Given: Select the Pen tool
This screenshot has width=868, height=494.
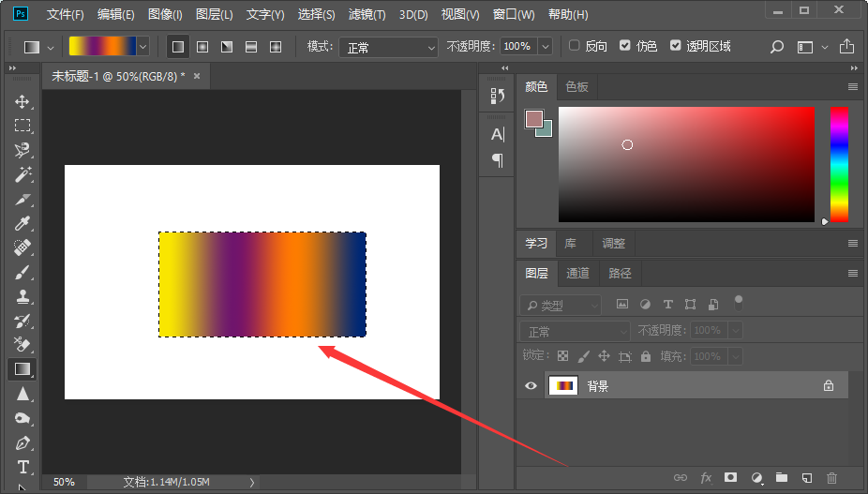Looking at the screenshot, I should [22, 442].
